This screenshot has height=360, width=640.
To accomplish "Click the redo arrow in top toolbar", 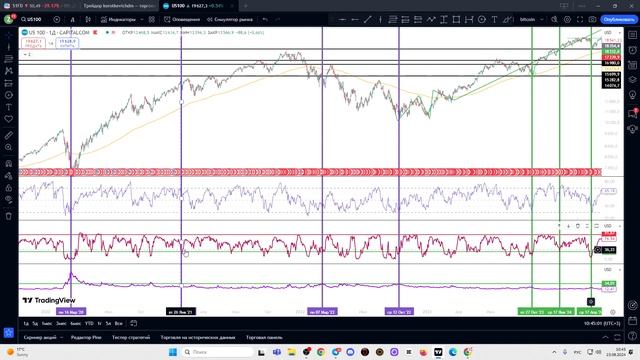I will point(278,19).
